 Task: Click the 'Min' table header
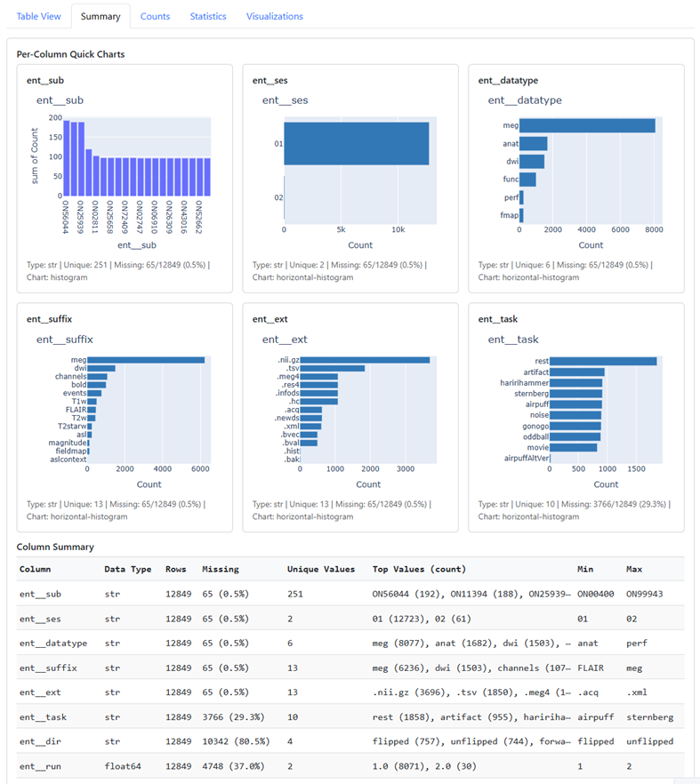pyautogui.click(x=585, y=569)
